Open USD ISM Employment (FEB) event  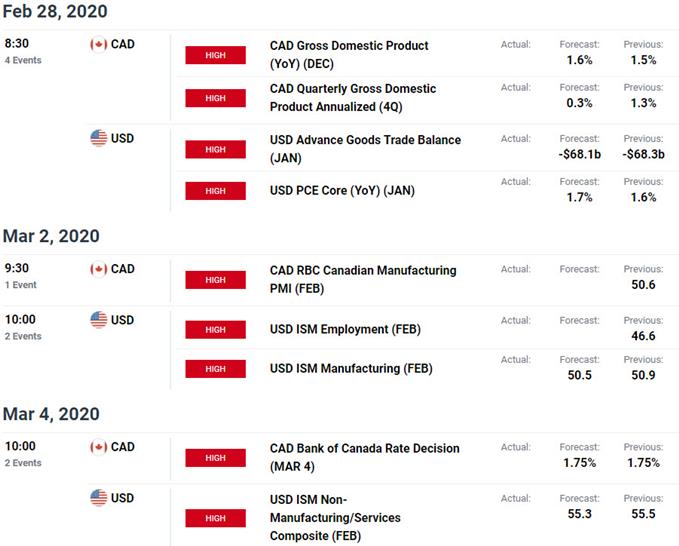pos(345,329)
